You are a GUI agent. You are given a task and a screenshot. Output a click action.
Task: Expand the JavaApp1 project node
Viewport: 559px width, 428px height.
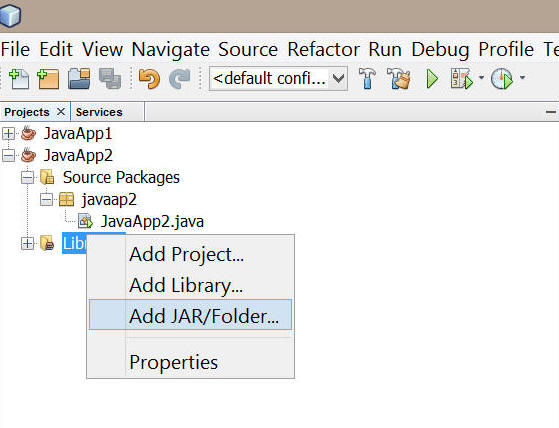pos(8,134)
